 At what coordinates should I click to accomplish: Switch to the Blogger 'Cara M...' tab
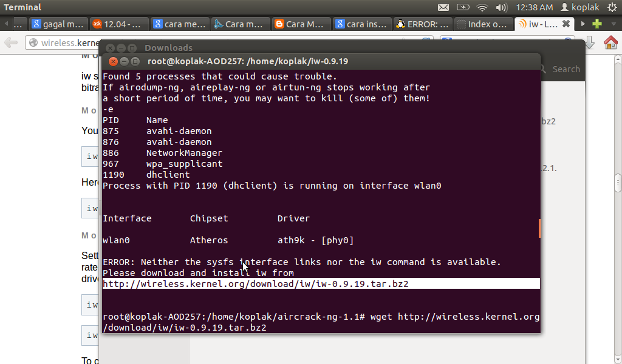click(x=301, y=24)
